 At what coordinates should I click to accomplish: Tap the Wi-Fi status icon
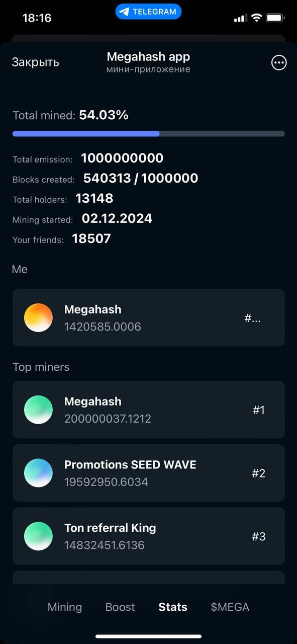[x=256, y=18]
